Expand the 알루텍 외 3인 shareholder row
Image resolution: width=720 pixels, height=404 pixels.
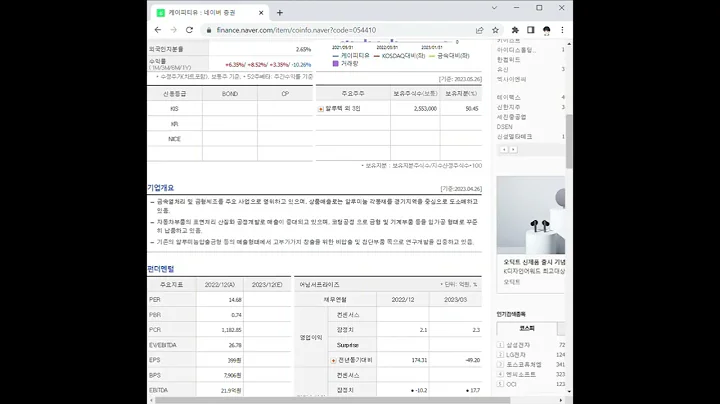click(321, 109)
